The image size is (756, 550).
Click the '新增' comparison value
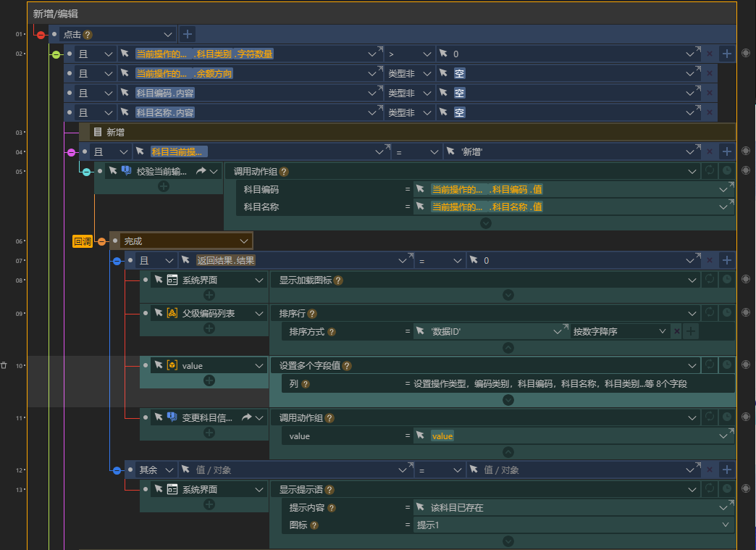472,152
